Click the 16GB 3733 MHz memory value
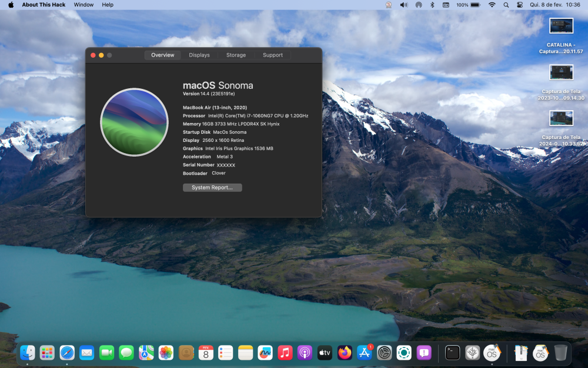 240,124
